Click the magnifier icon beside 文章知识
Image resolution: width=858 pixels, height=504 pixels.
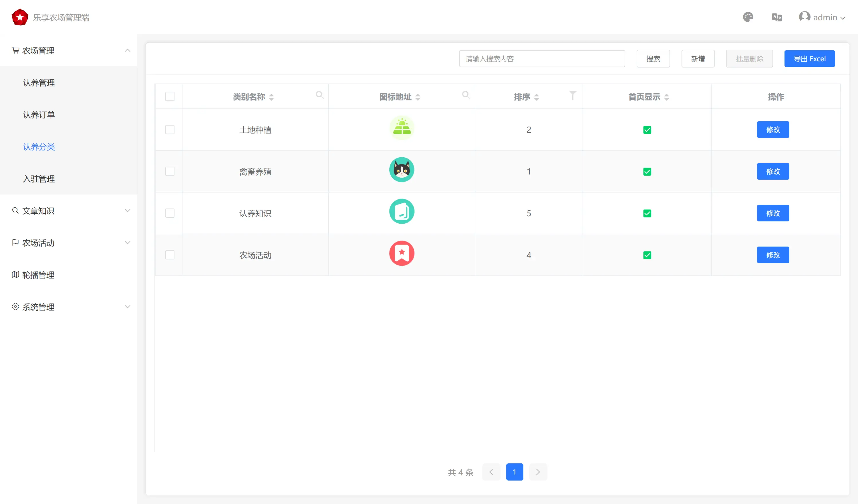pyautogui.click(x=15, y=211)
